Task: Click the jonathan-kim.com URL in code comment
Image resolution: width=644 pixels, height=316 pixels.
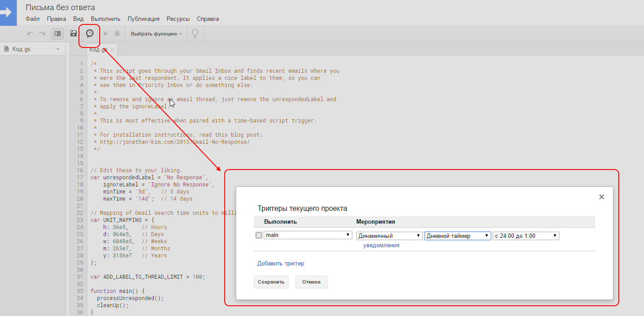Action: 175,142
